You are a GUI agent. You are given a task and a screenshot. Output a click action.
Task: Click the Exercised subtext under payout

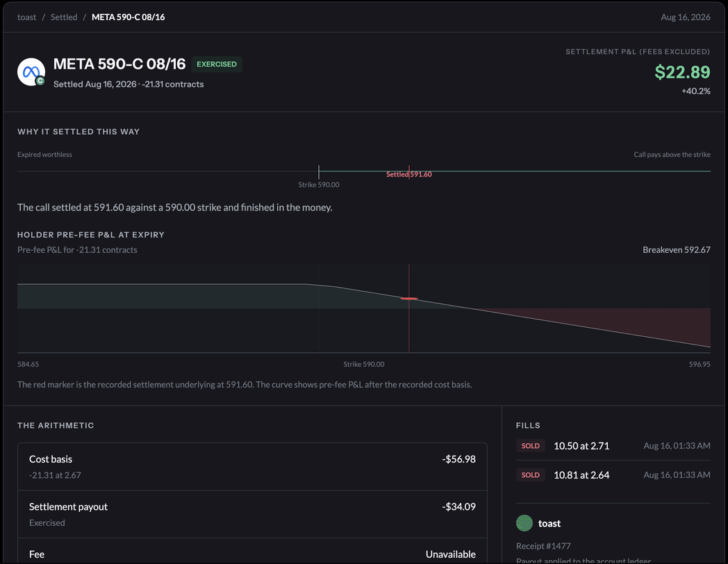pos(47,523)
